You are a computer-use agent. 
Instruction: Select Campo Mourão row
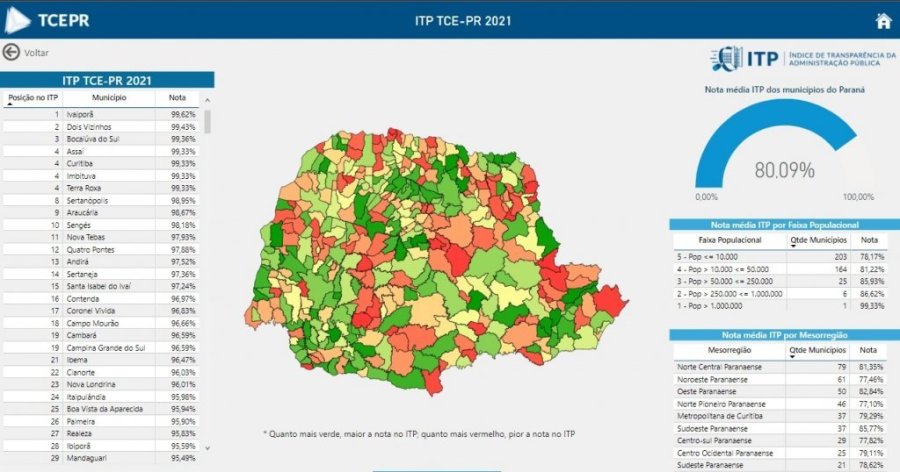tap(100, 323)
